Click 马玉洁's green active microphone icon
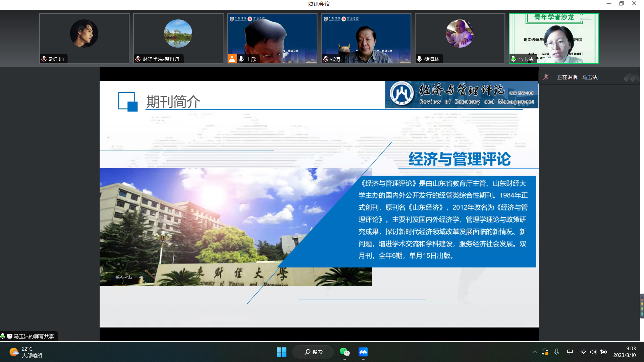This screenshot has width=644, height=362. click(513, 58)
